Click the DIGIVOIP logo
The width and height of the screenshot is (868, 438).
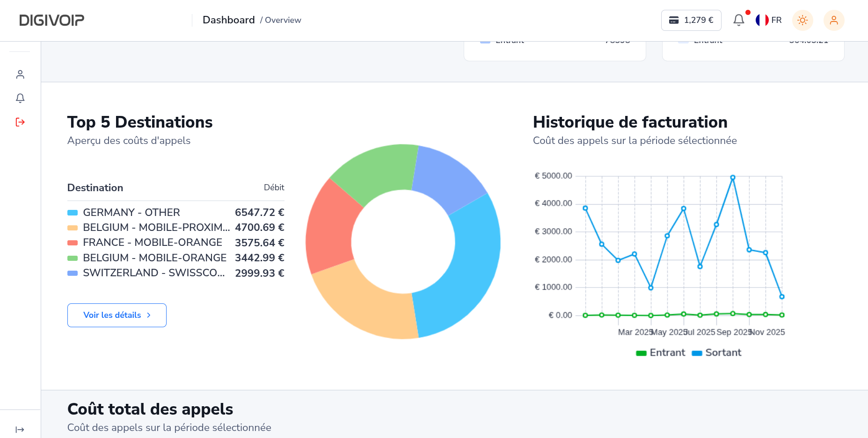(52, 20)
